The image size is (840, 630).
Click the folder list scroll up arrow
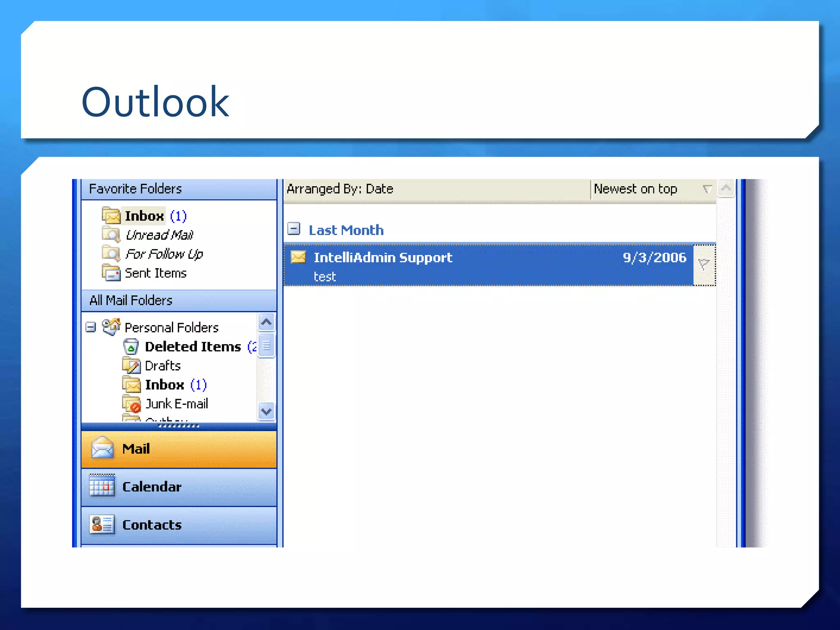[267, 322]
